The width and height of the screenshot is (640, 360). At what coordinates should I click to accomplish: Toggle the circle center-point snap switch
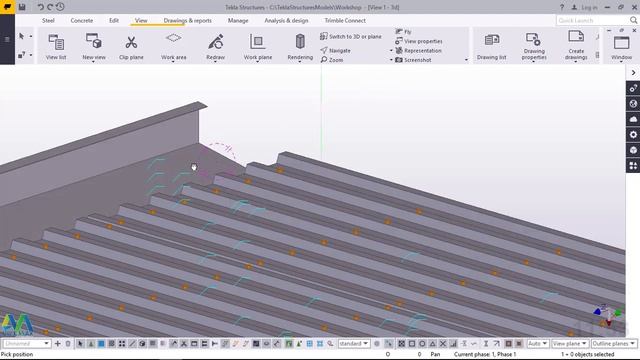click(x=422, y=344)
